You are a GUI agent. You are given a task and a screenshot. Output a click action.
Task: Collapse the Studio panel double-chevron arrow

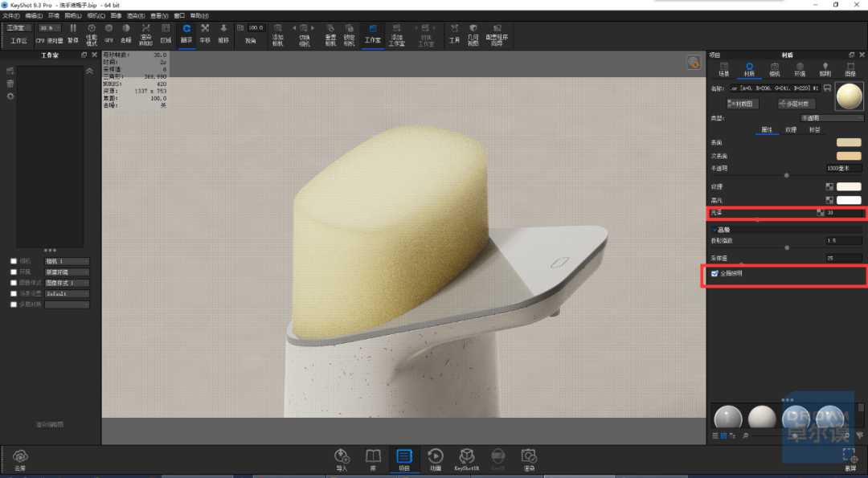(89, 71)
